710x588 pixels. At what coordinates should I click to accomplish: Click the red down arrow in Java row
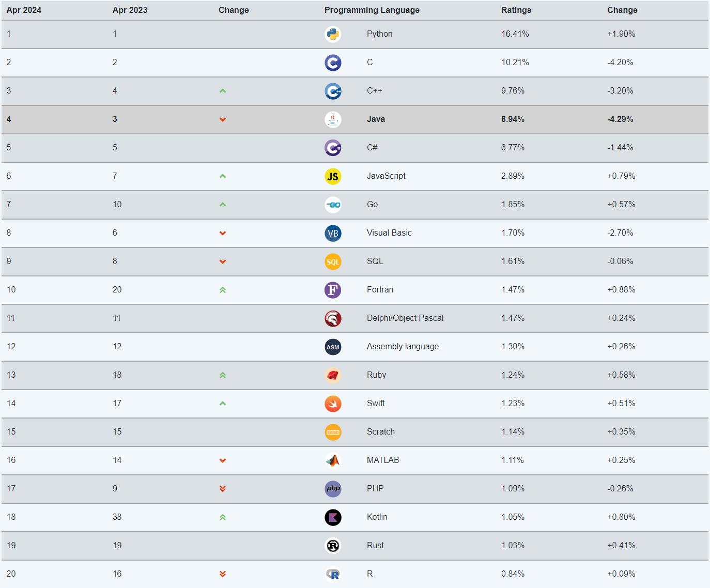pyautogui.click(x=223, y=119)
